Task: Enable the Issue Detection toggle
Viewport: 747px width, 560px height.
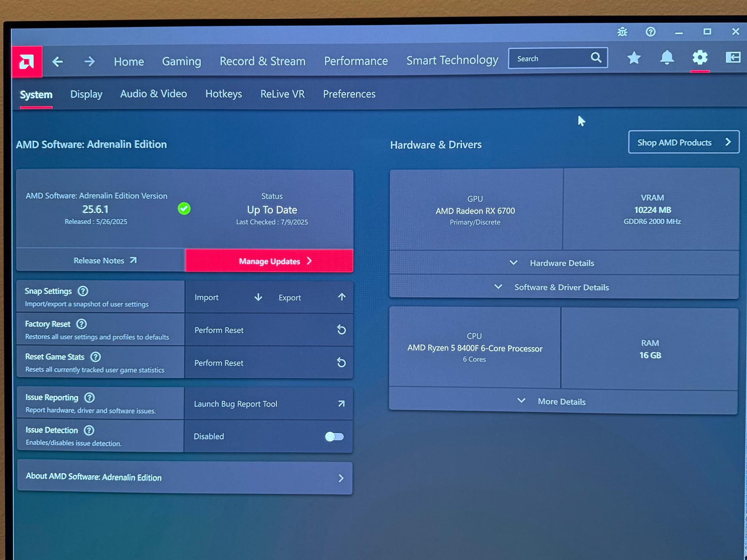Action: (334, 436)
